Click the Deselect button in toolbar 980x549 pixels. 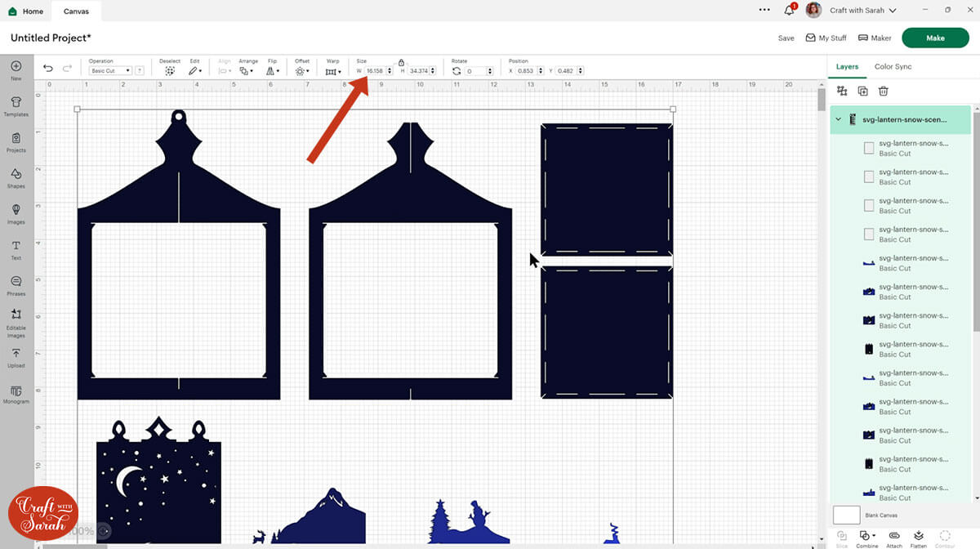(x=170, y=70)
